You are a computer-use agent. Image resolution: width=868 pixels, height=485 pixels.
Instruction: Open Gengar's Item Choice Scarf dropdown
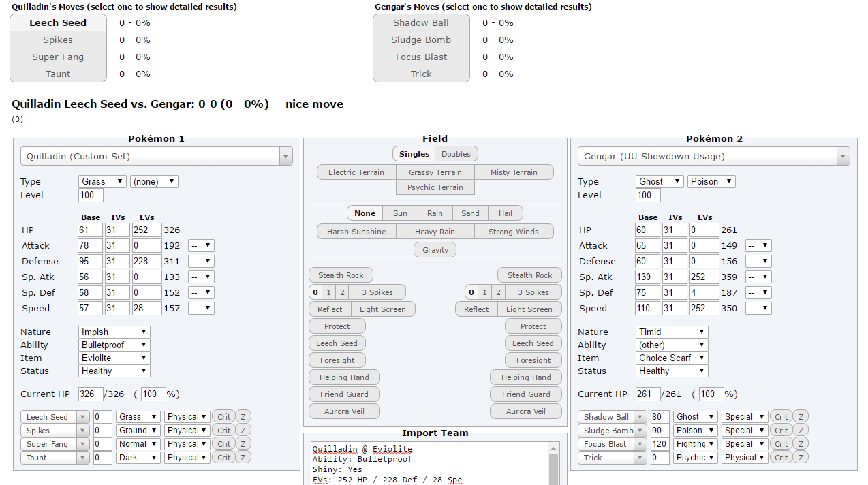(x=672, y=358)
